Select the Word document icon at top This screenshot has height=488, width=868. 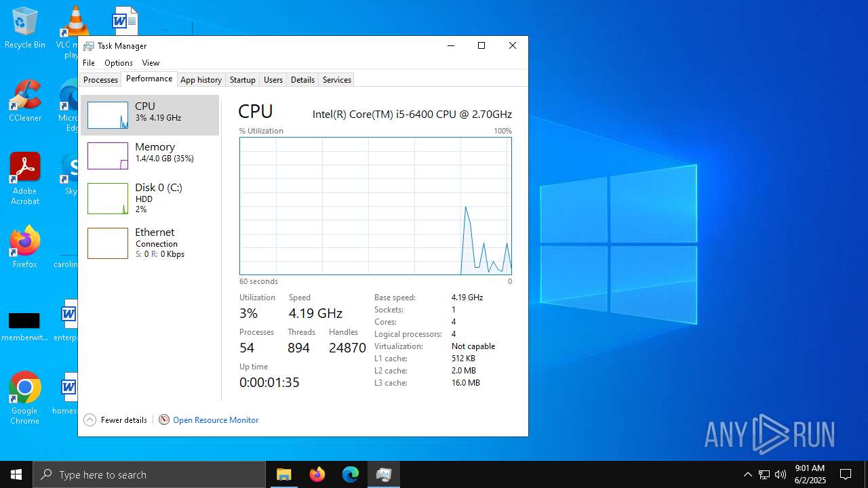click(x=125, y=20)
